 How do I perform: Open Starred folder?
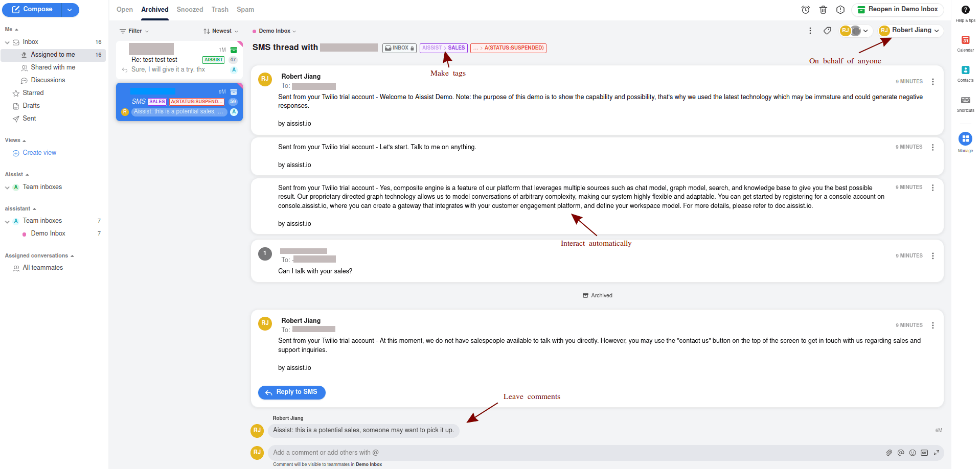coord(33,93)
